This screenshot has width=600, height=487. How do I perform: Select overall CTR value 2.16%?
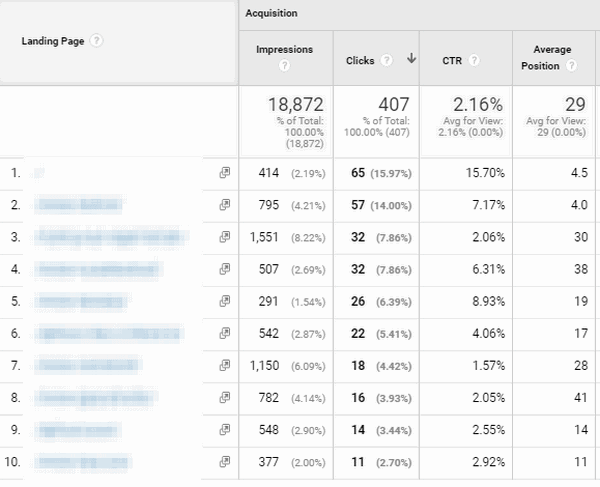(x=478, y=104)
